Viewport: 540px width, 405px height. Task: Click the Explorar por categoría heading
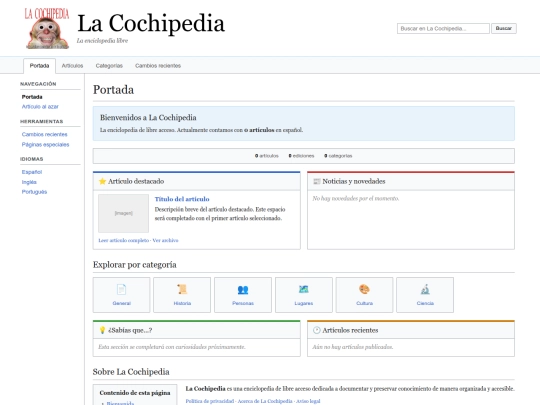click(x=135, y=264)
